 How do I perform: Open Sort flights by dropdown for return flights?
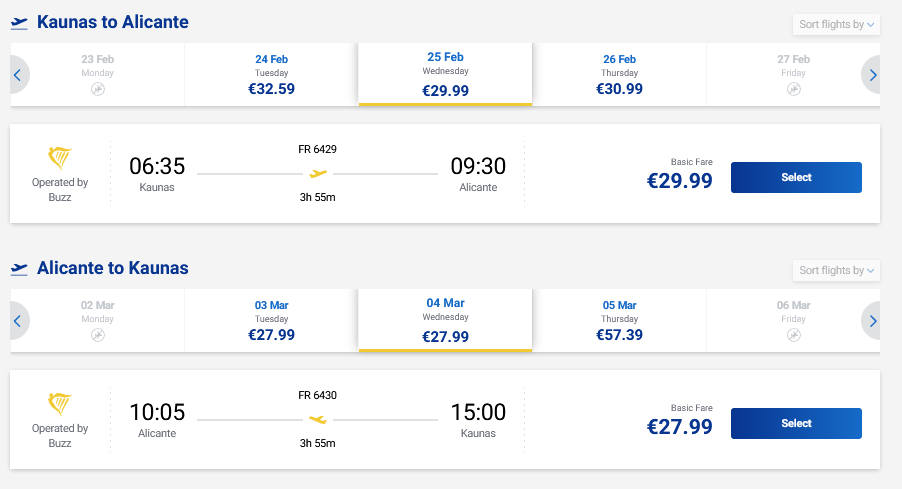836,270
